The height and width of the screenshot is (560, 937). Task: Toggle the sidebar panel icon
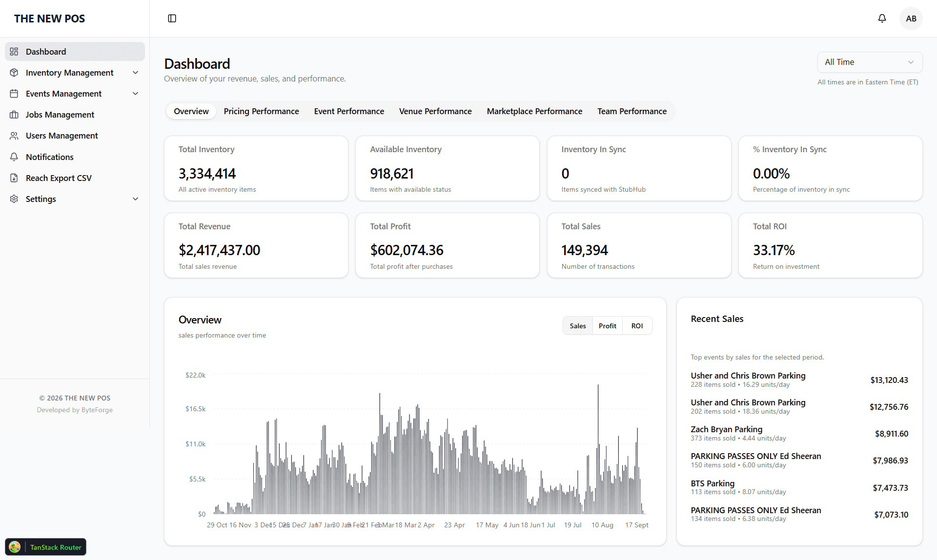(172, 19)
